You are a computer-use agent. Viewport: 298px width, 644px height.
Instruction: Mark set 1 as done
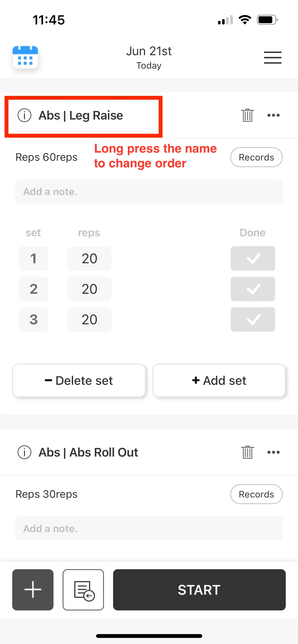click(x=253, y=258)
